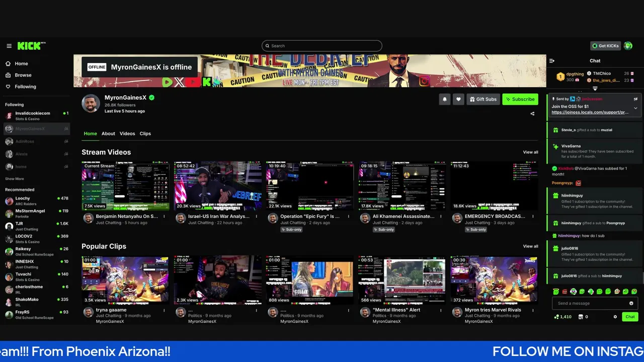Click dpgthing top gifter name

click(x=575, y=74)
